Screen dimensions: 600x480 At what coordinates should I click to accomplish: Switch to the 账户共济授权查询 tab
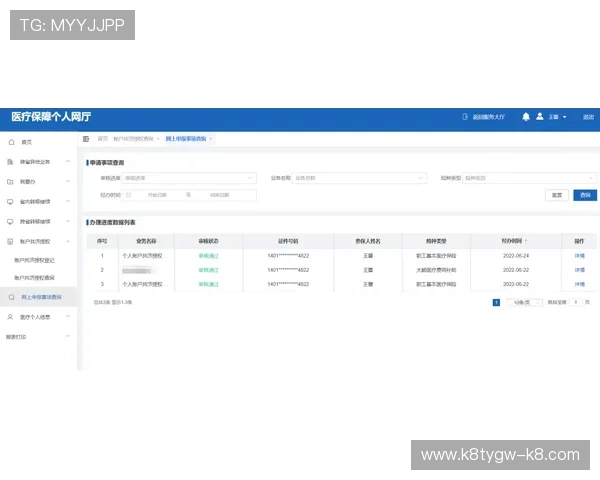pyautogui.click(x=134, y=138)
